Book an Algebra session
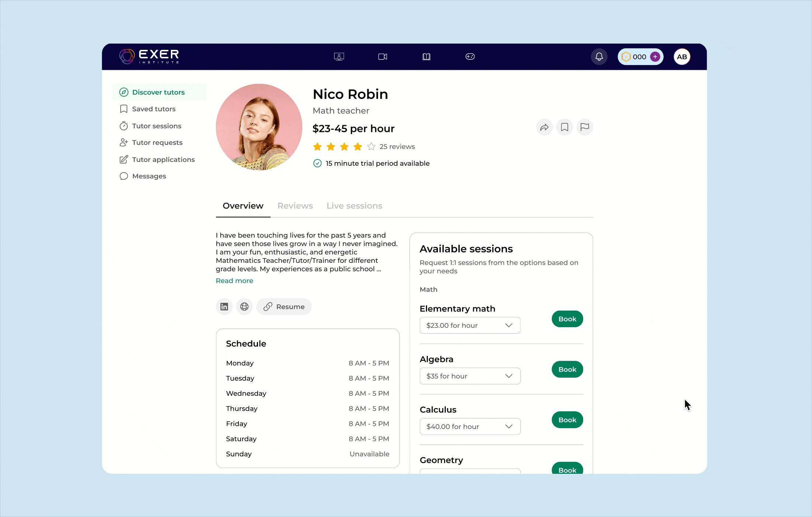 (567, 369)
